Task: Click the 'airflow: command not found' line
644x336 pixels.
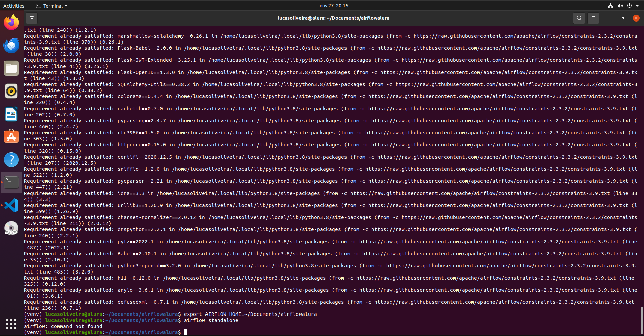Action: (x=63, y=326)
